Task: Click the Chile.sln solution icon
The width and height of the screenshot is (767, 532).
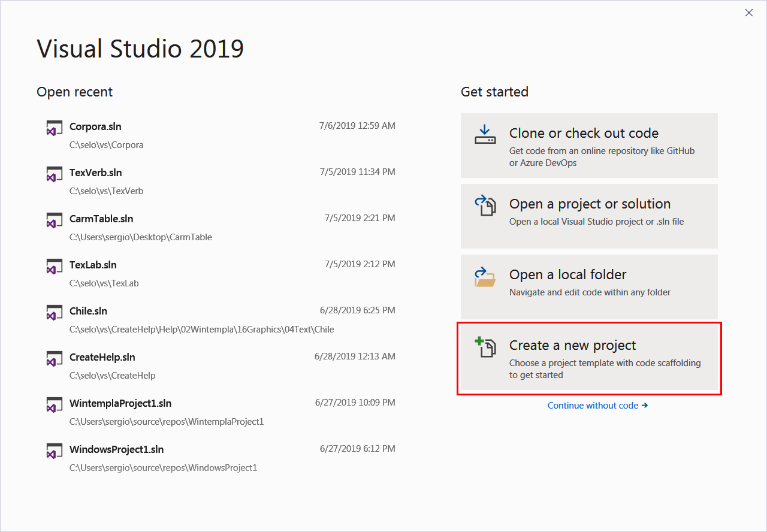Action: click(x=55, y=313)
